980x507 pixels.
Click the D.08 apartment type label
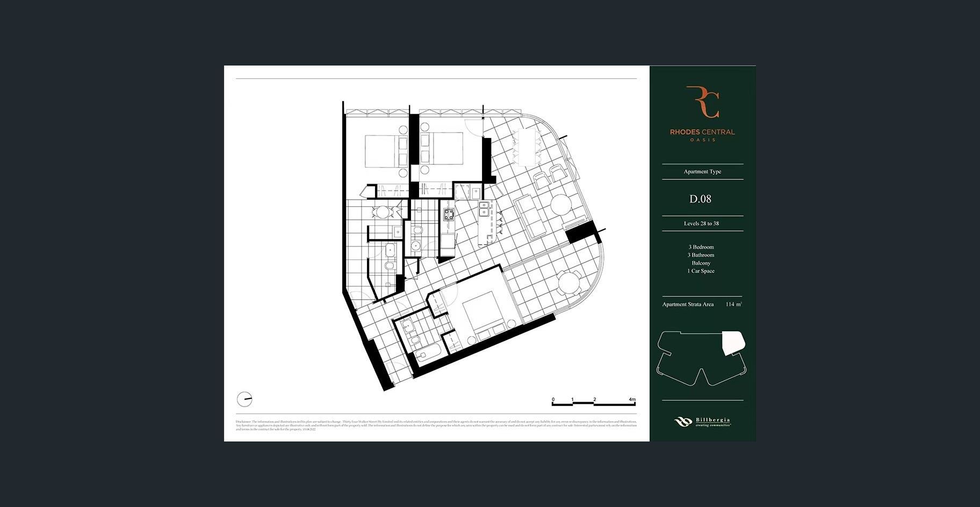click(700, 199)
